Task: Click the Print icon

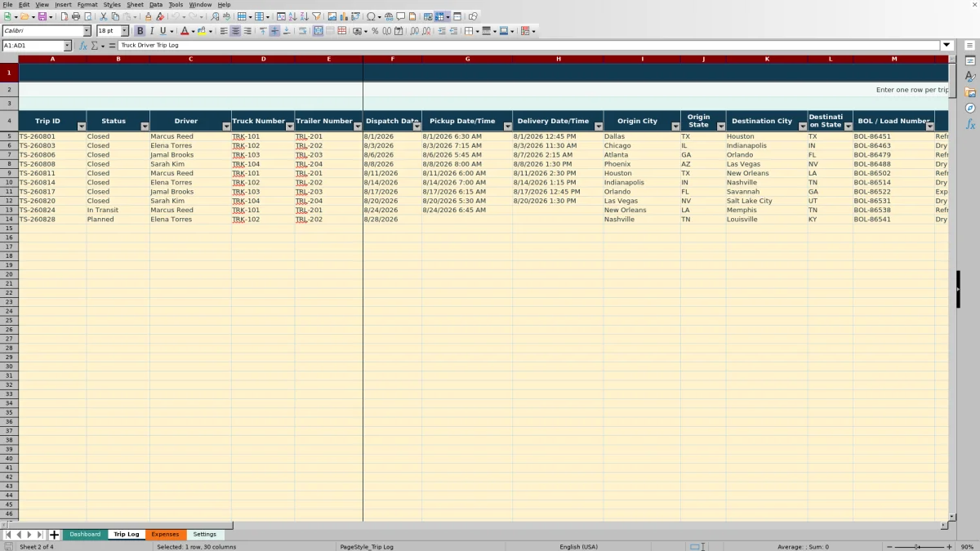Action: click(x=76, y=16)
